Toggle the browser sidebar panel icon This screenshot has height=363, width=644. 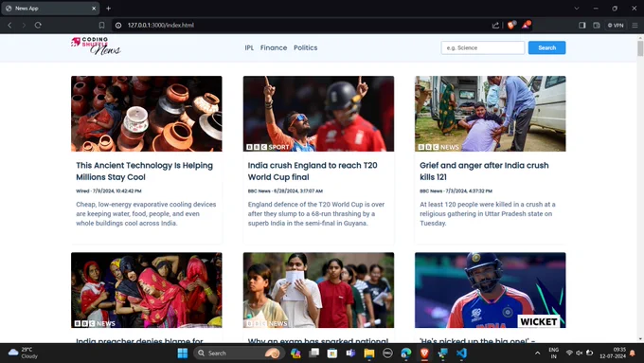582,25
